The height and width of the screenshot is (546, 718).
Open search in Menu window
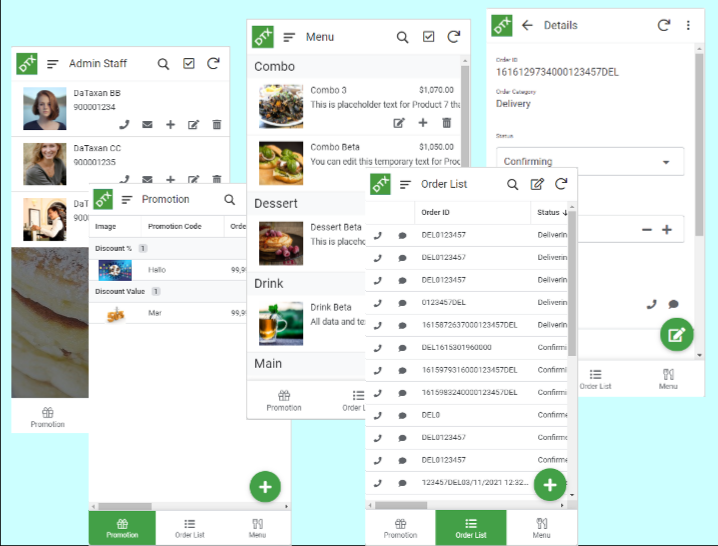point(402,37)
